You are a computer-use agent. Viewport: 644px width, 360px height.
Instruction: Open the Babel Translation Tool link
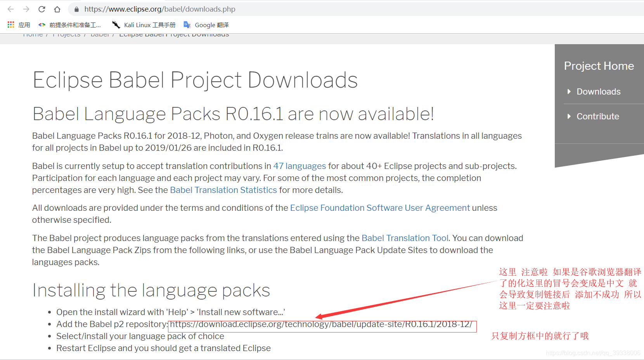(405, 238)
